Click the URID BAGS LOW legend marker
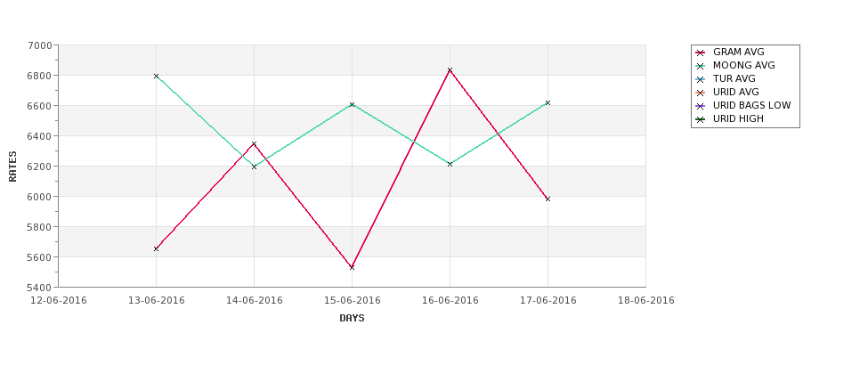Screen dimensions: 868x382 701,106
